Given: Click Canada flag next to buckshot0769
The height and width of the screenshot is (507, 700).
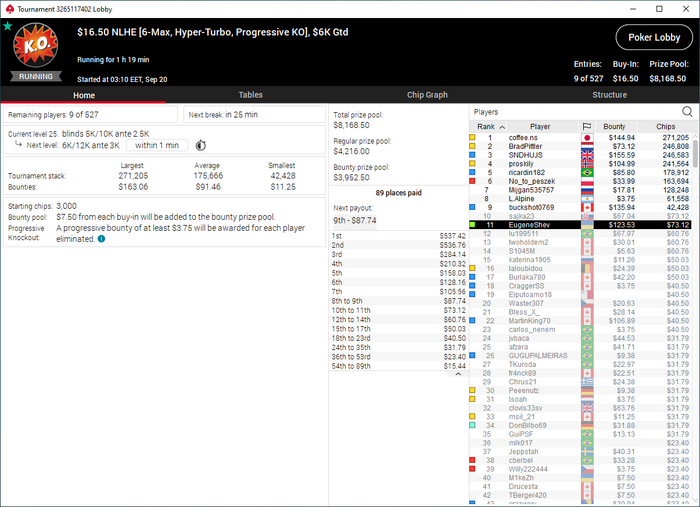Looking at the screenshot, I should pyautogui.click(x=587, y=208).
